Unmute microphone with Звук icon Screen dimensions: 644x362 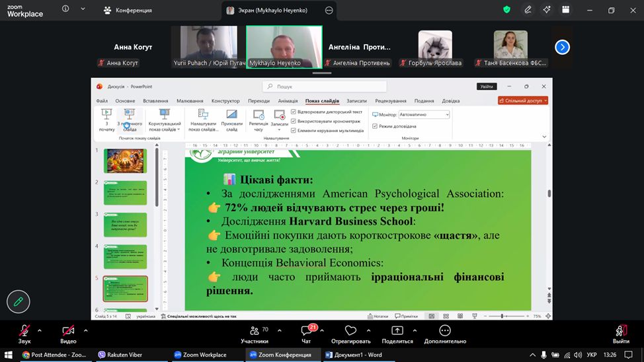point(24,330)
